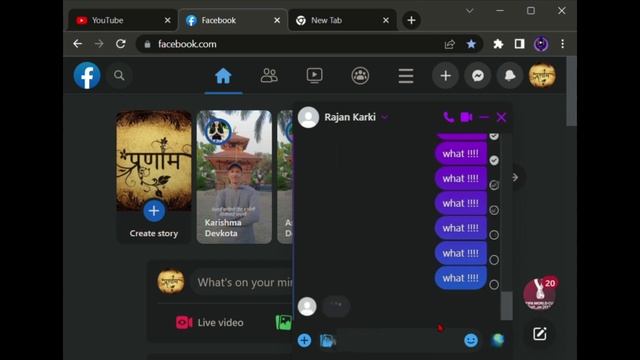Open the account profile picture menu
Screen dimensions: 640x360
pyautogui.click(x=542, y=76)
